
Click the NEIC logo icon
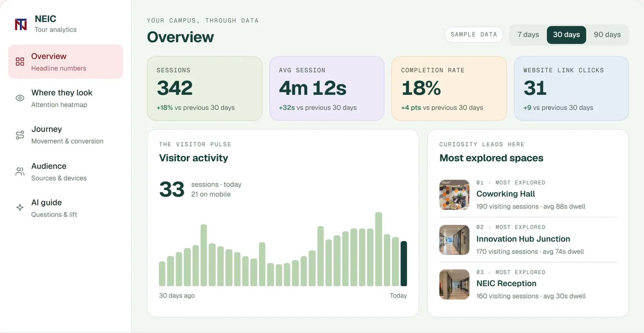coord(21,24)
